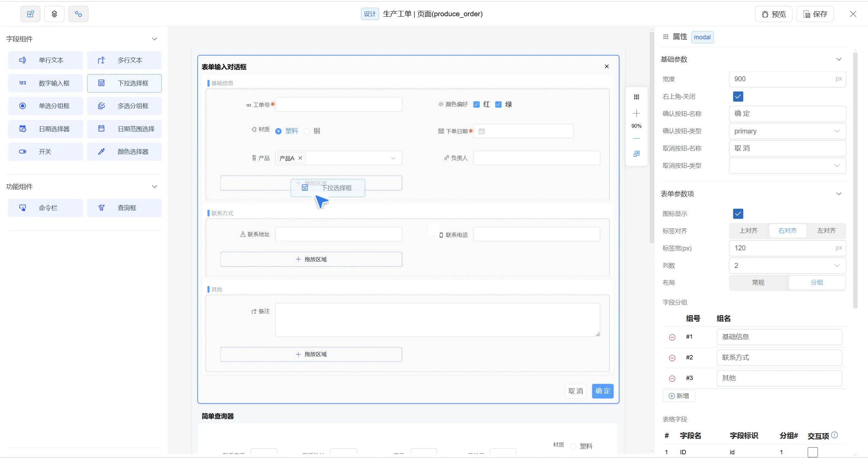Click the 取消 button in dialog
This screenshot has height=458, width=868.
[x=575, y=391]
